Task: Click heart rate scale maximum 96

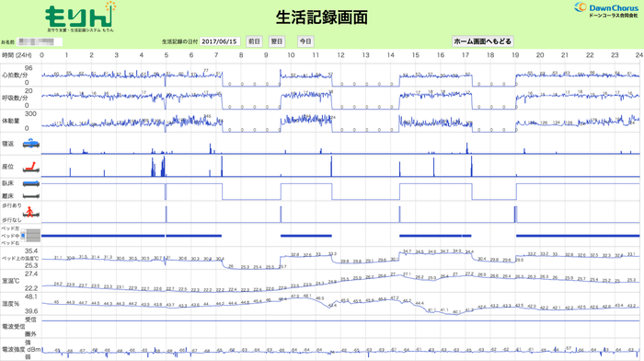Action: point(29,68)
